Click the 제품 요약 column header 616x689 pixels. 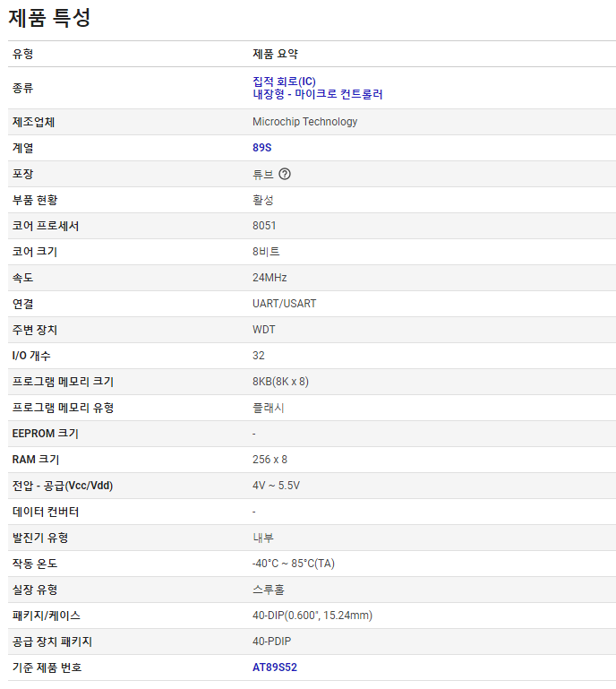275,54
